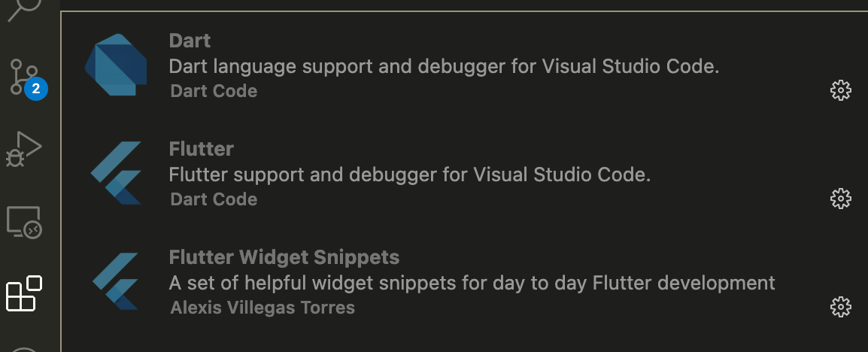Click the Dart language support description

(x=444, y=66)
